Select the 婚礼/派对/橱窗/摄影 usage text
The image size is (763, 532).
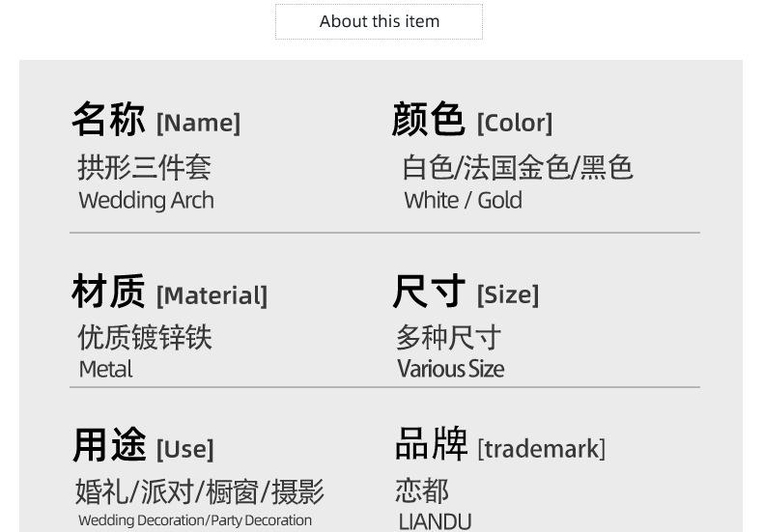200,491
